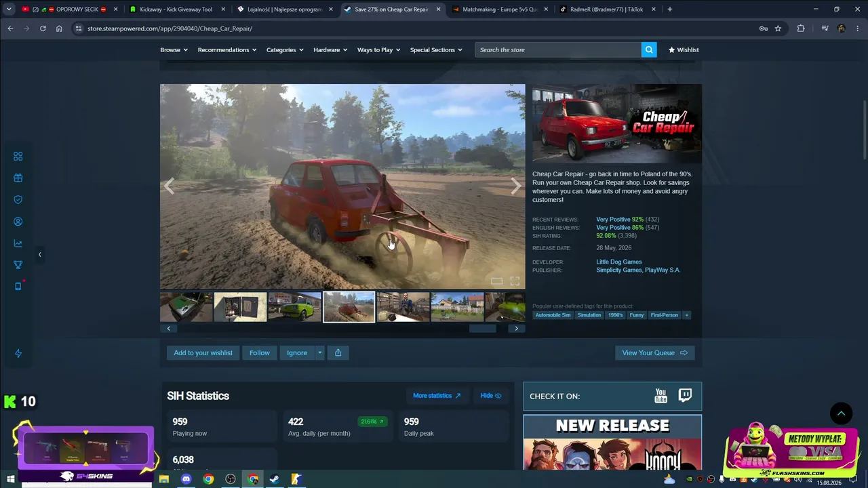
Task: Switch to the Lojalność tab
Action: (285, 9)
